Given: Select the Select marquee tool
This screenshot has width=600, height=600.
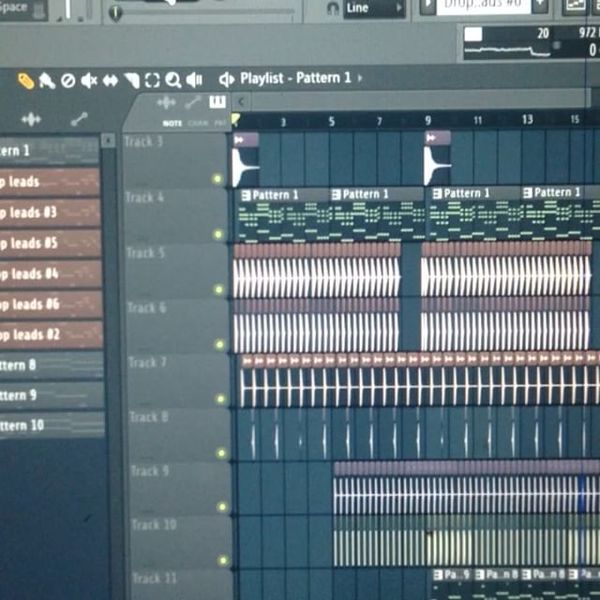Looking at the screenshot, I should [x=152, y=81].
